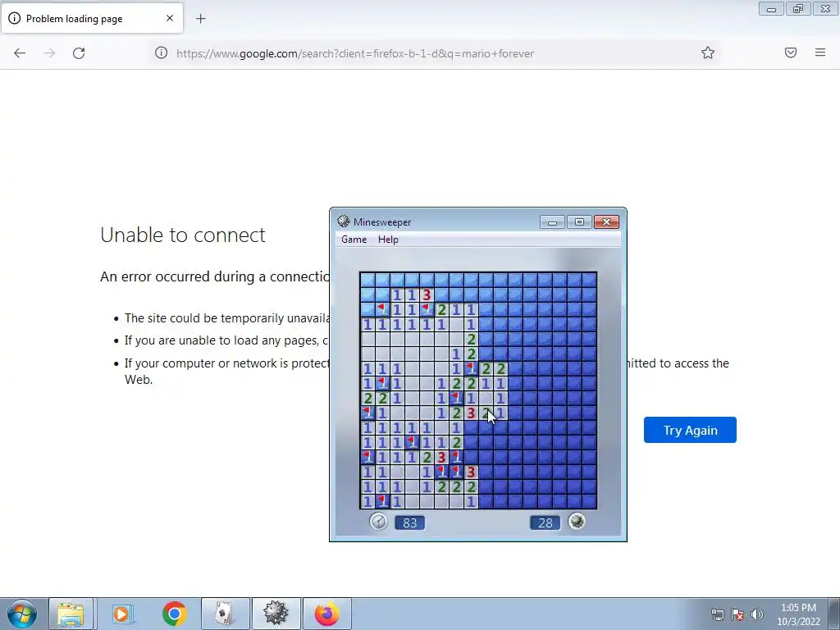Screen dimensions: 840x630
Task: Open Windows Explorer from the taskbar
Action: coord(71,614)
